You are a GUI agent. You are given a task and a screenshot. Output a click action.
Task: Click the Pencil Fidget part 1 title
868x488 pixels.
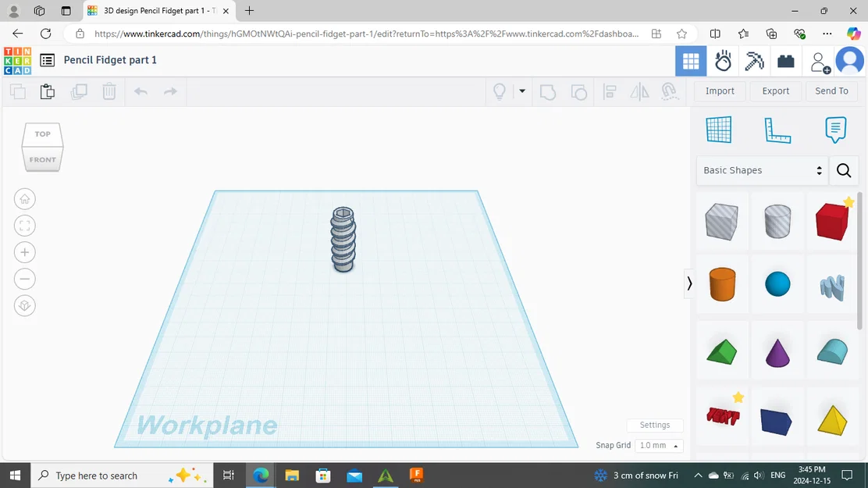[110, 60]
